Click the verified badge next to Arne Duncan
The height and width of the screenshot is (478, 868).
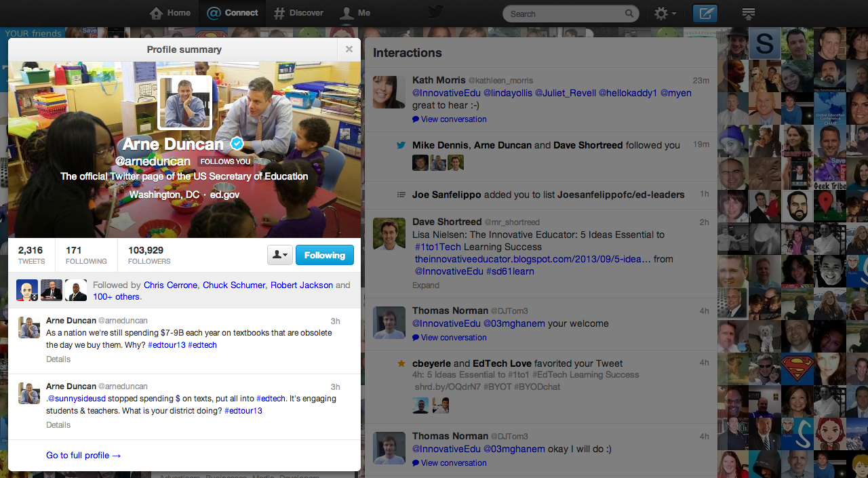point(237,143)
